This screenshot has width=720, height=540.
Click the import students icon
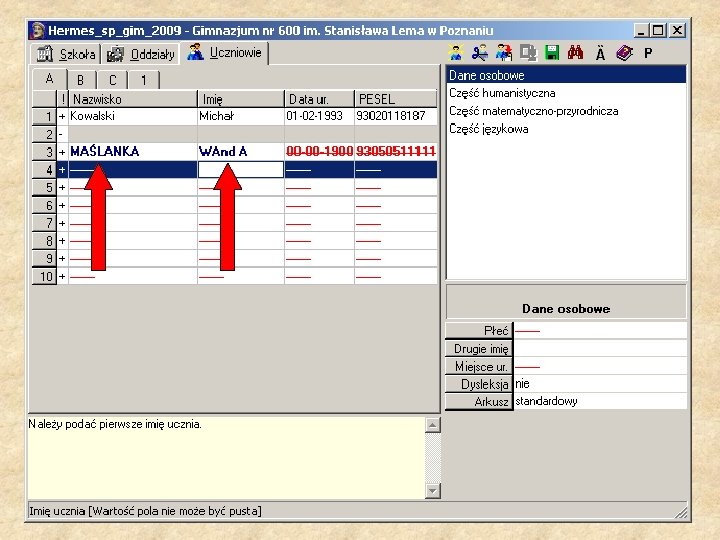(x=504, y=53)
